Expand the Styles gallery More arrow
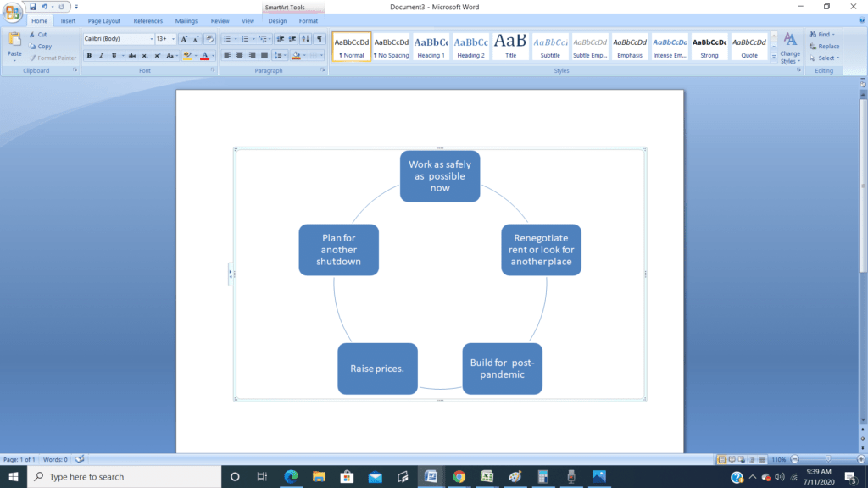 [x=773, y=57]
